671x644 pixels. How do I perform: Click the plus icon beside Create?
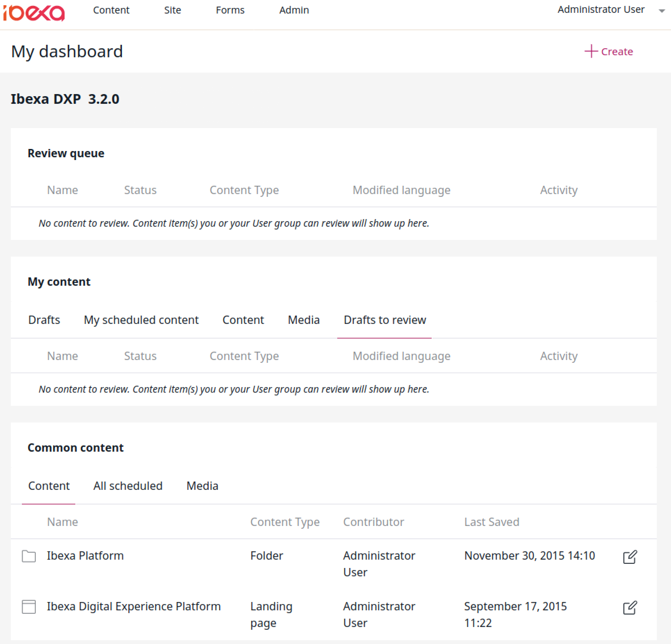point(591,51)
